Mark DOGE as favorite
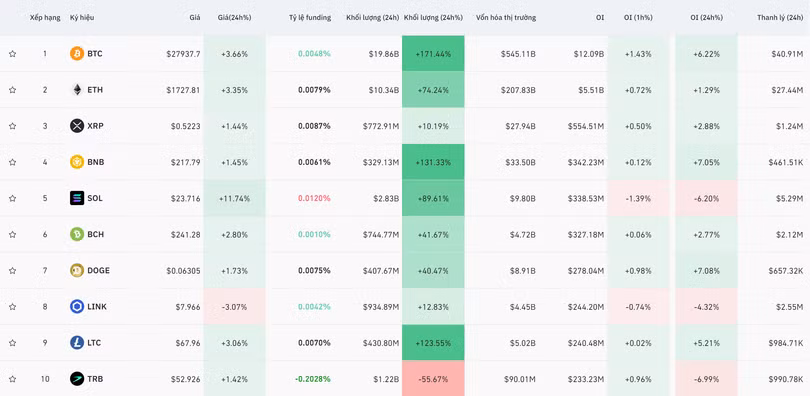Screen dimensions: 810x396 click(12, 271)
